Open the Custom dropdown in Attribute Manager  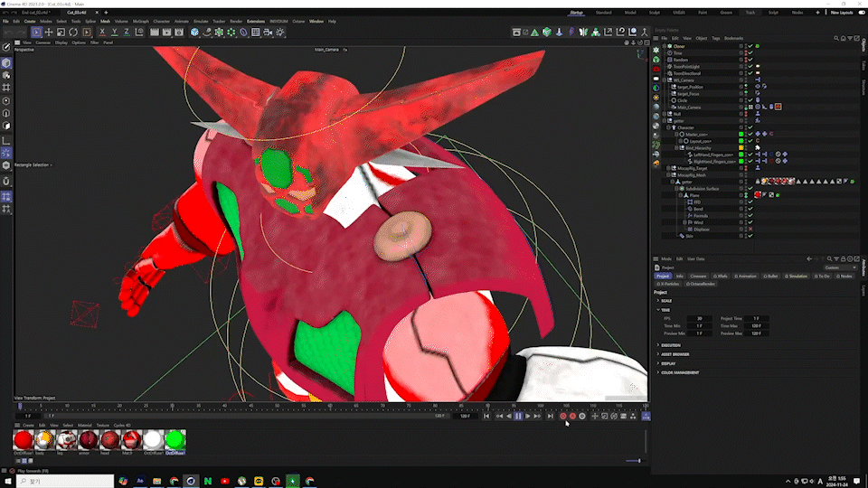coord(840,267)
